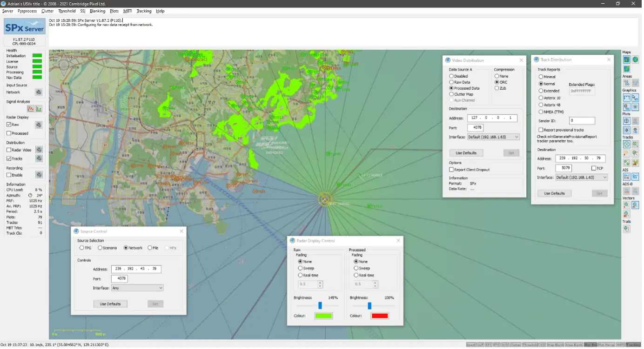Toggle the Map Blank status indicator
This screenshot has height=349, width=644.
point(557,345)
